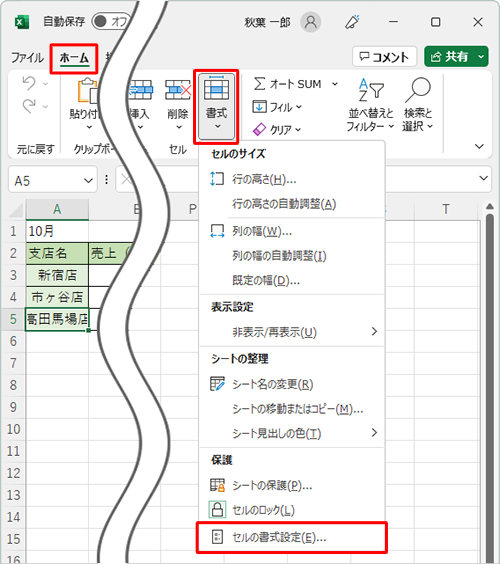Select シート名の変更(R)
This screenshot has height=564, width=500.
click(x=292, y=384)
